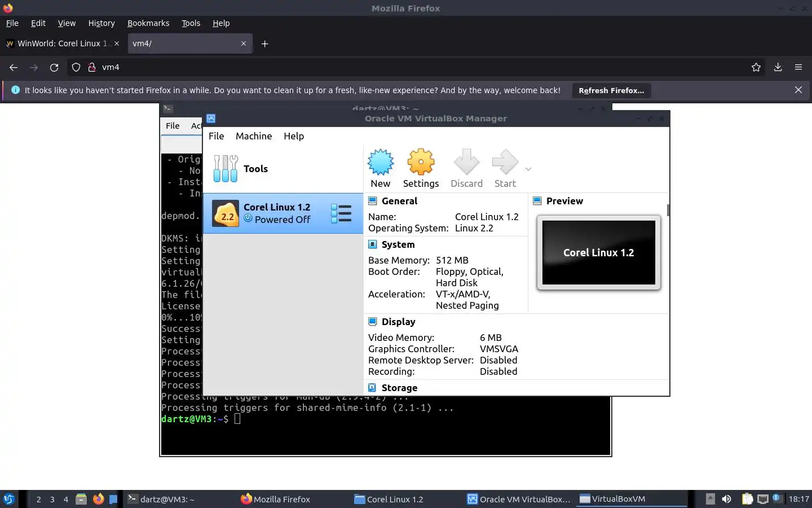The width and height of the screenshot is (812, 508).
Task: Click the tracking protection shield icon
Action: coord(76,67)
